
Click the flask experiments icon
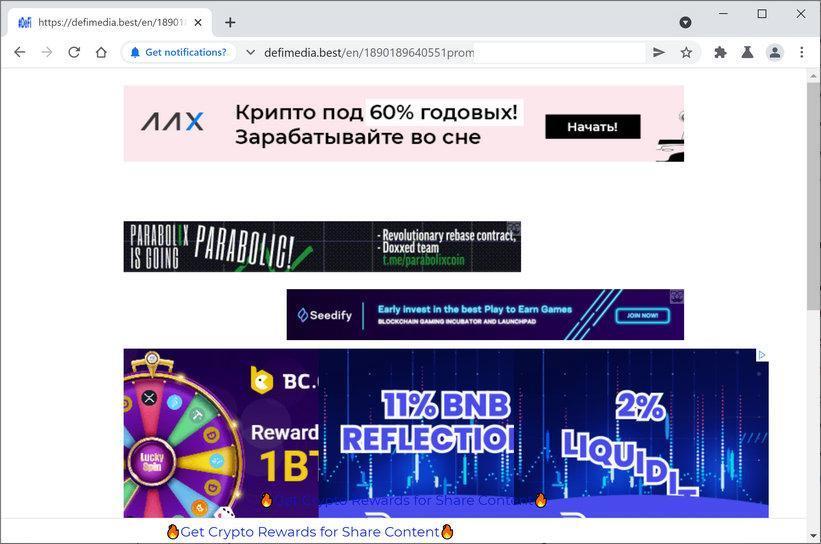[747, 52]
